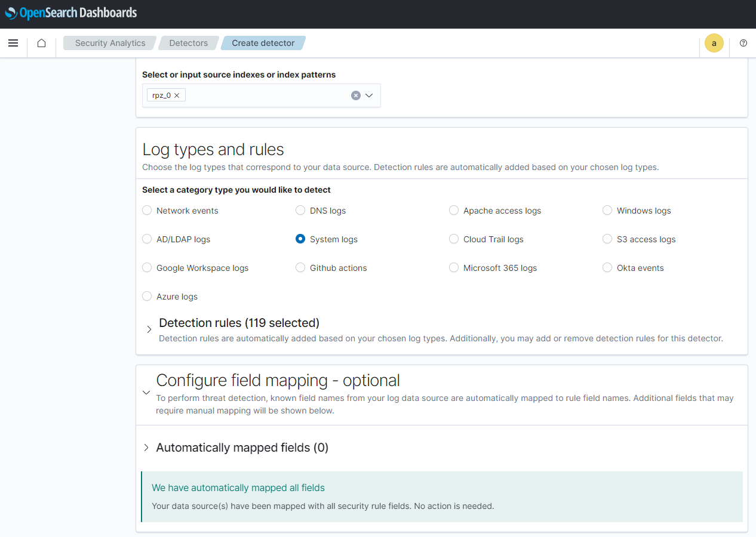The width and height of the screenshot is (756, 537).
Task: Open the source index dropdown
Action: pyautogui.click(x=368, y=95)
